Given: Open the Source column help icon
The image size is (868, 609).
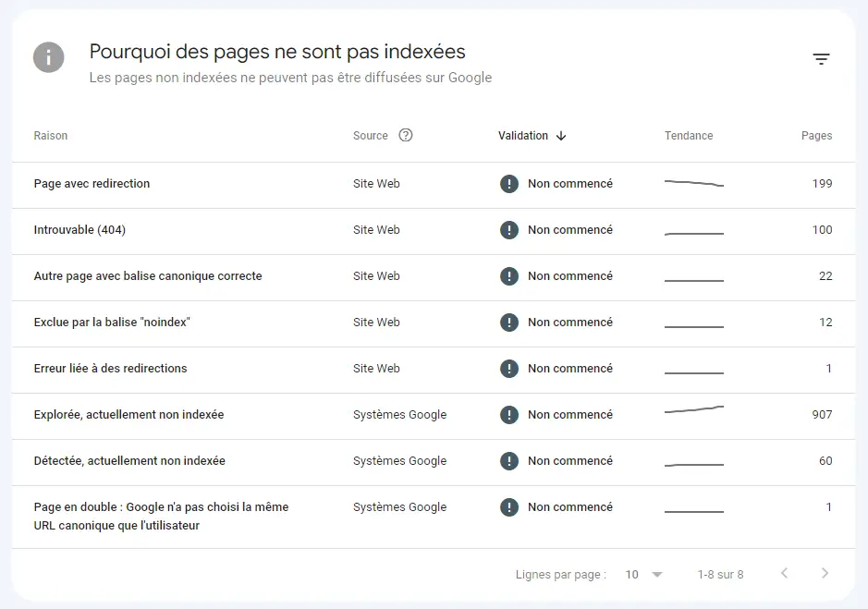Looking at the screenshot, I should tap(406, 135).
